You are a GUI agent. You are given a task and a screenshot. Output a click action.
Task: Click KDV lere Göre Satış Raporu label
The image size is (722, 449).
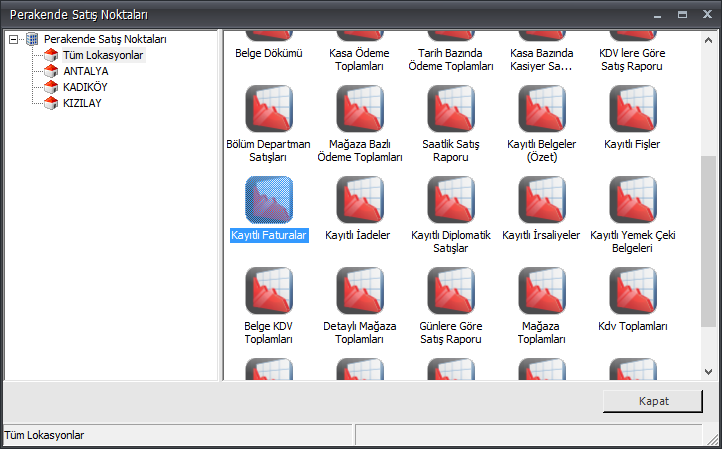point(632,59)
